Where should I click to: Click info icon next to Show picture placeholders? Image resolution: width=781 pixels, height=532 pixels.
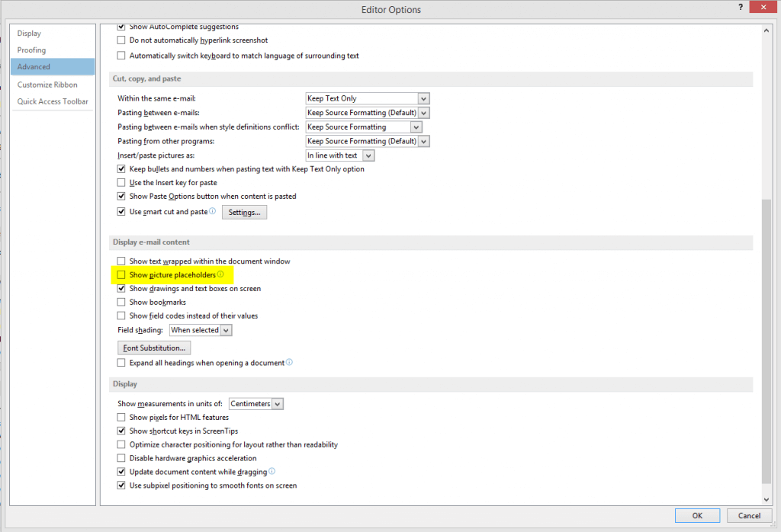[x=220, y=274]
